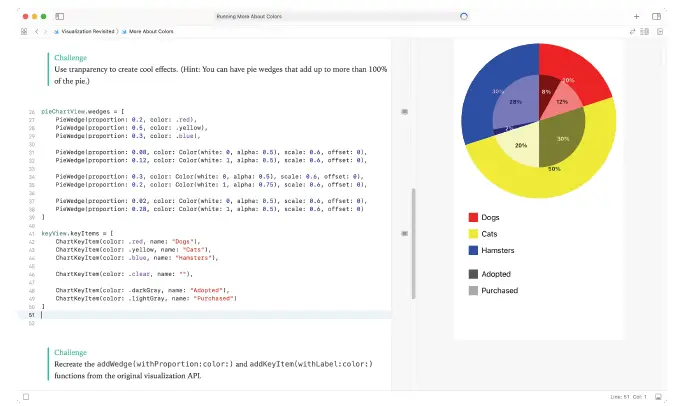The image size is (675, 406).
Task: Click the blue Hamsters legend swatch
Action: click(x=473, y=250)
